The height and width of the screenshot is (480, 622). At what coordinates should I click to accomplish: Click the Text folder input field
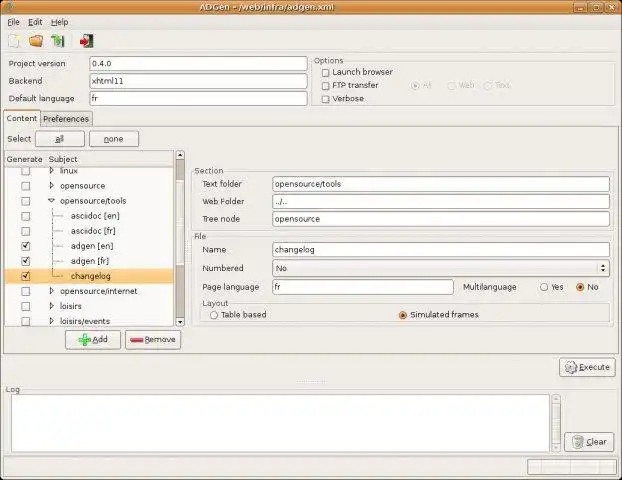[x=441, y=184]
